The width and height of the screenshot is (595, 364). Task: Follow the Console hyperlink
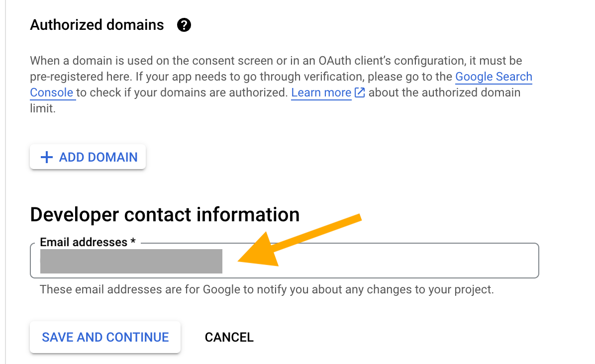click(52, 92)
